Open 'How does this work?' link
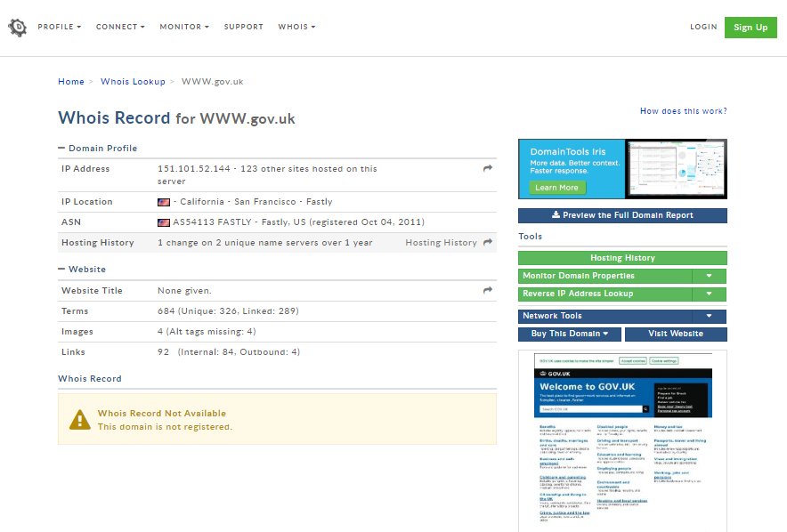787x532 pixels. 683,111
